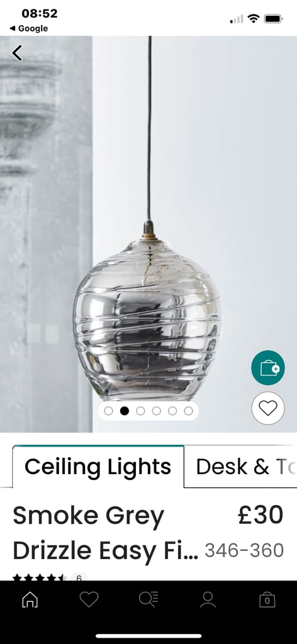The image size is (297, 644).
Task: Tap the Smoke Grey Drizzle product title
Action: tap(106, 533)
